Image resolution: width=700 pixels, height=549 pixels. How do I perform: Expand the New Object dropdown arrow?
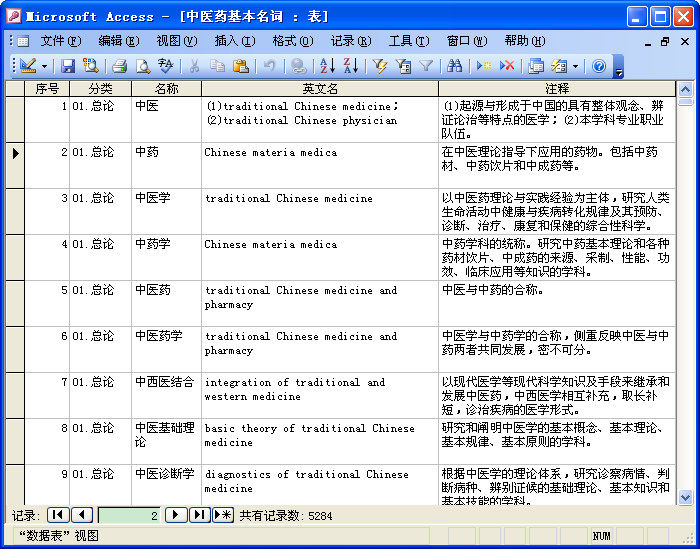pyautogui.click(x=575, y=66)
